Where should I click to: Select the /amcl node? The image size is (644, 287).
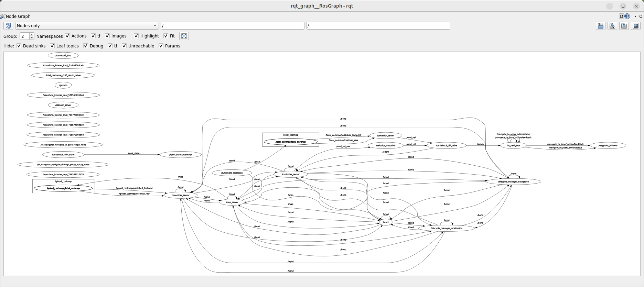click(x=386, y=222)
